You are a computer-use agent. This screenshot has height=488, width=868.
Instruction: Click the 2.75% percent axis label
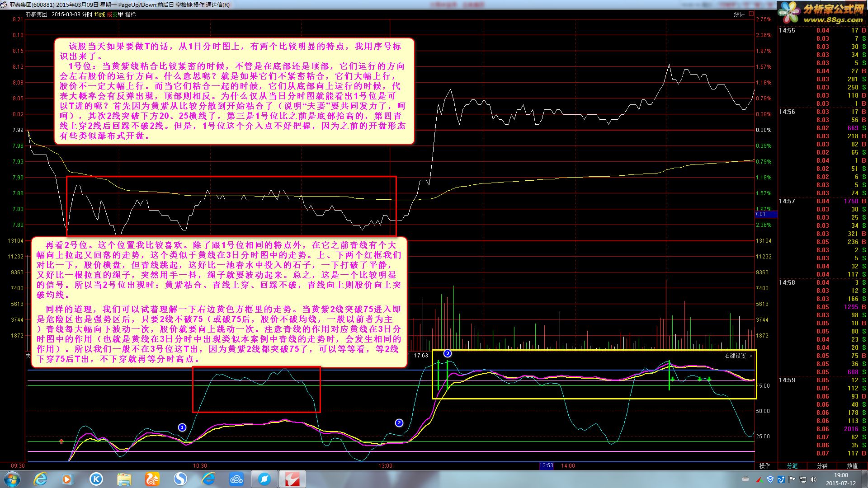(764, 19)
